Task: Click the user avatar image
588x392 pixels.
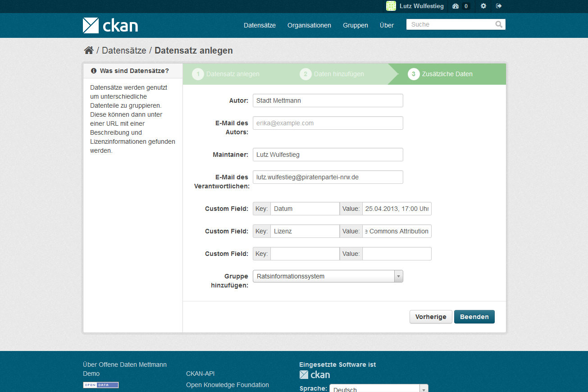Action: click(x=391, y=6)
